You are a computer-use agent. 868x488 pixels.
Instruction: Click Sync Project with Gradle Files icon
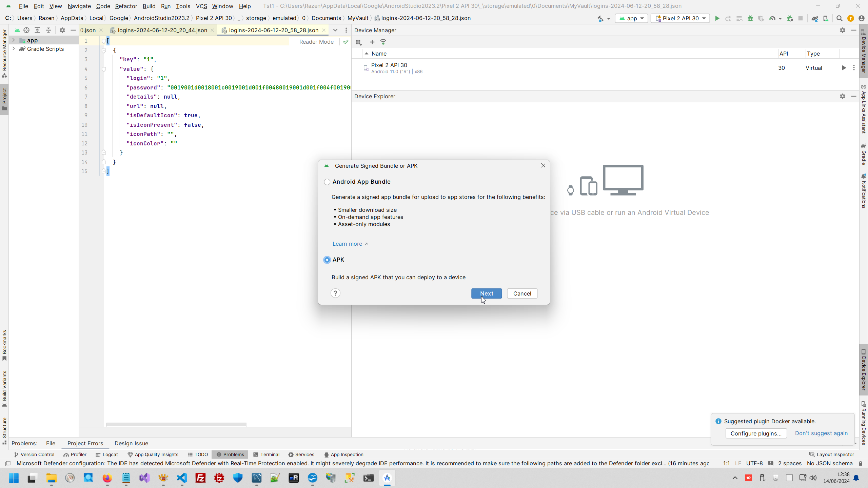coord(814,18)
